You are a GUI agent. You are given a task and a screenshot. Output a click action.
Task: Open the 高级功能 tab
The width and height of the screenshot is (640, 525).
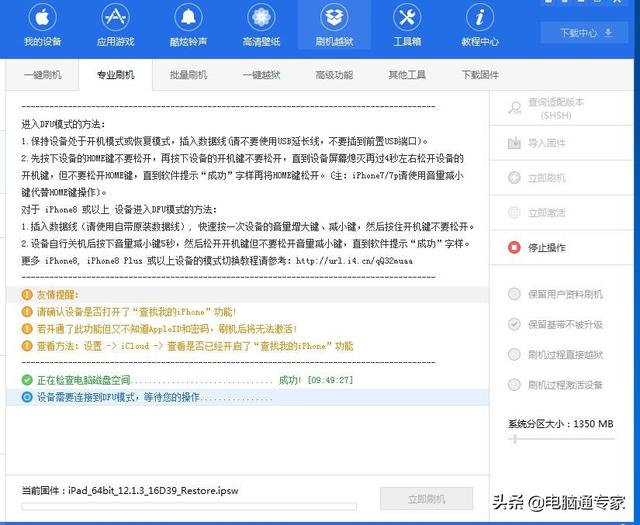[x=334, y=75]
